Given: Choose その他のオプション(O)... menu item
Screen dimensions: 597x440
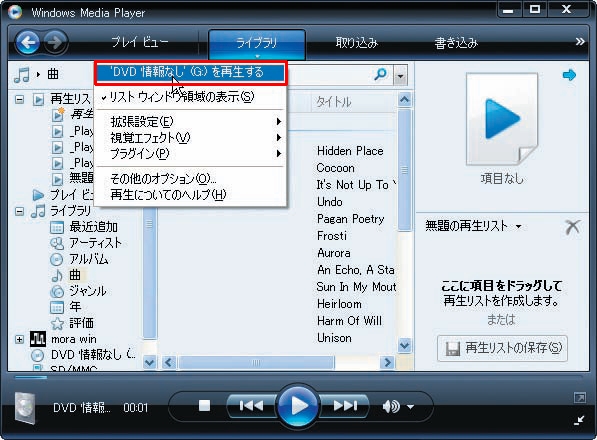Looking at the screenshot, I should [190, 179].
